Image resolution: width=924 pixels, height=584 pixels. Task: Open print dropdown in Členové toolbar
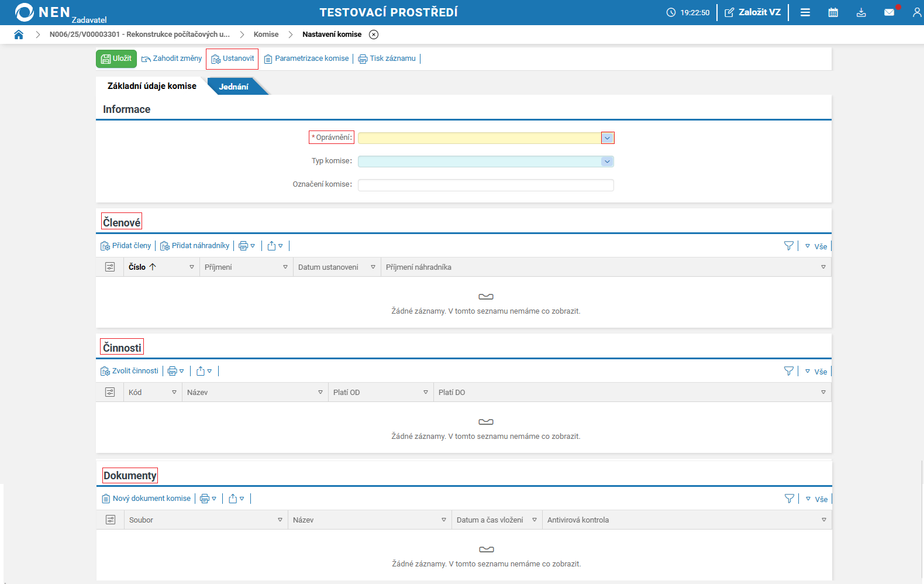(246, 246)
